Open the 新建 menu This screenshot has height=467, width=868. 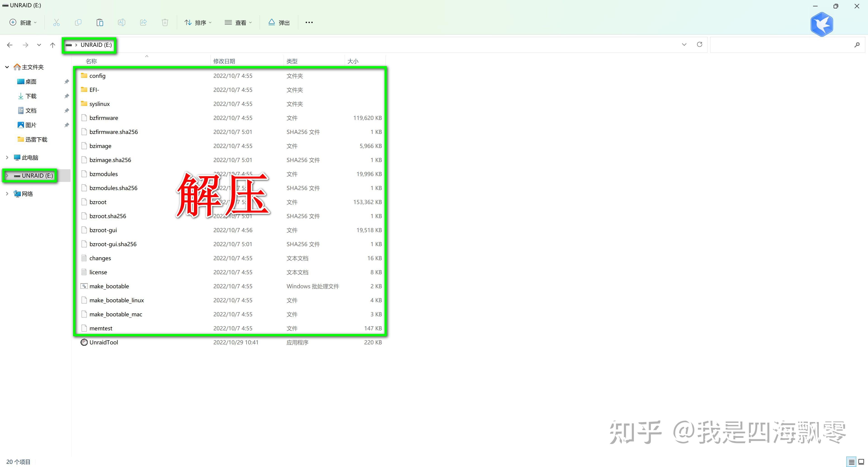tap(23, 22)
